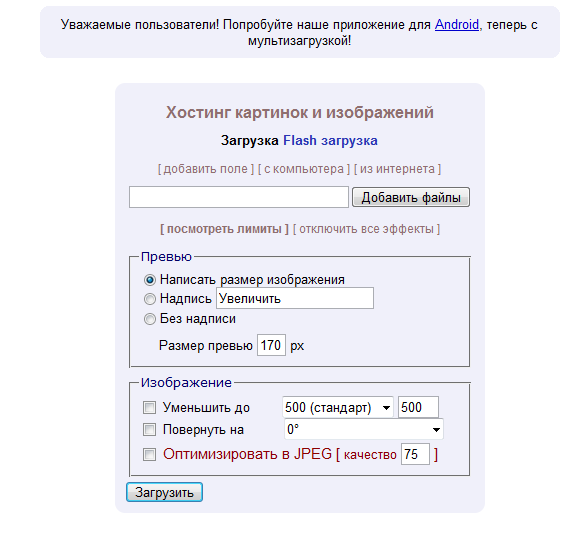Switch to Flash загрузка tab
Image resolution: width=584 pixels, height=542 pixels.
(x=330, y=140)
